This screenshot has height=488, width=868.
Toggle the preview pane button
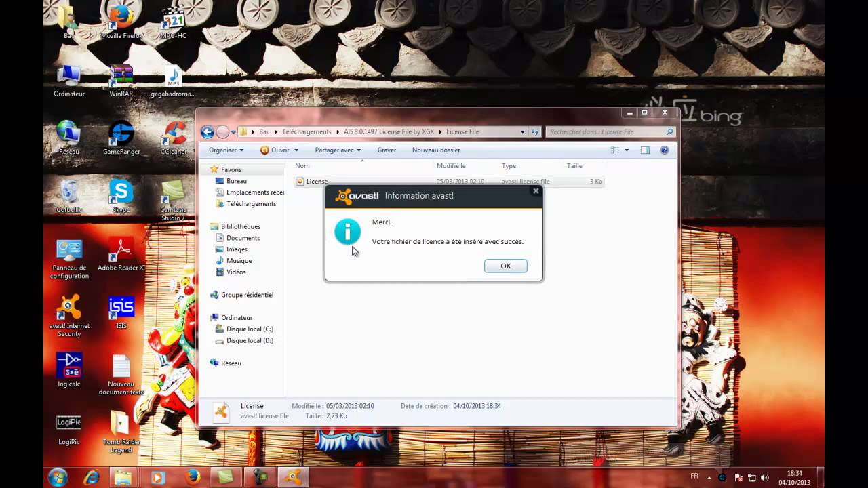(645, 150)
